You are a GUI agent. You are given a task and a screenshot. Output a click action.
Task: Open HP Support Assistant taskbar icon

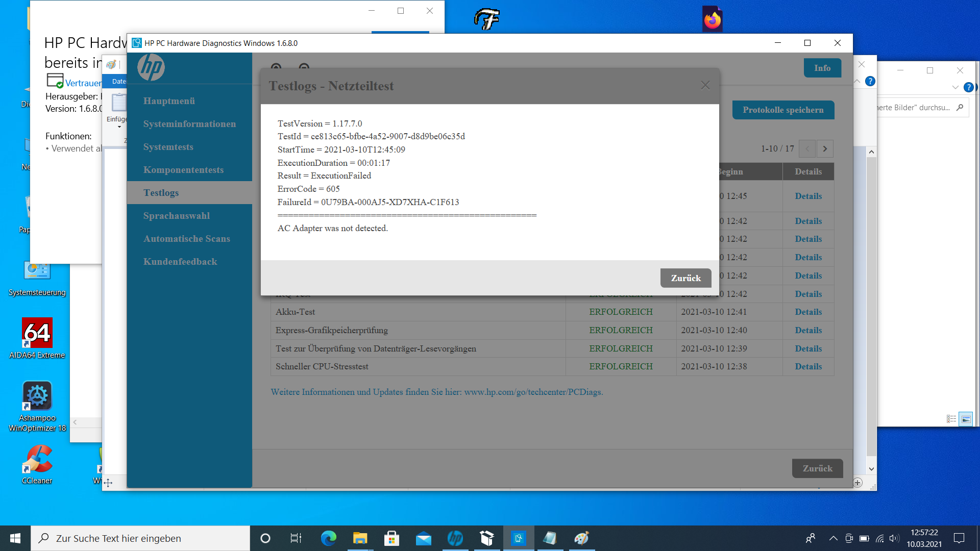click(x=455, y=538)
